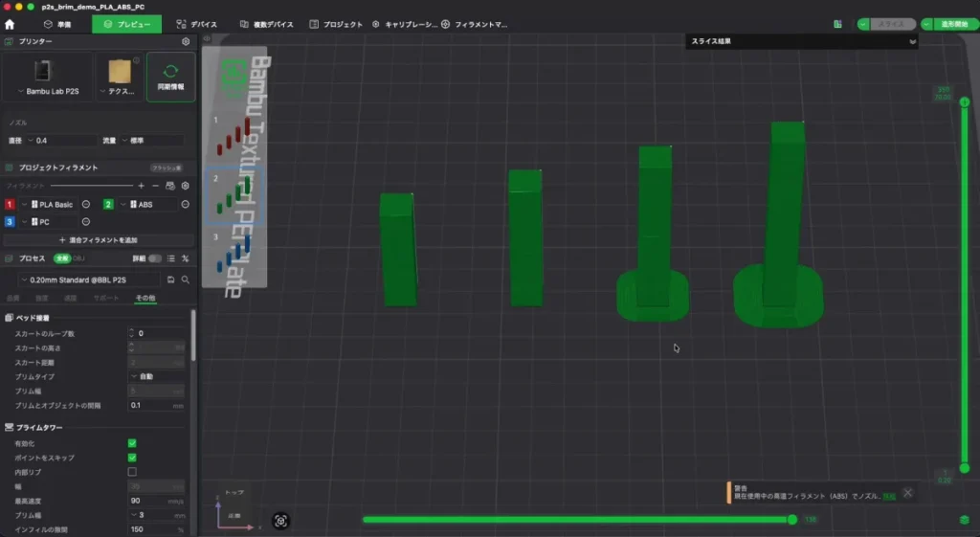
Task: Open the print start options dropdown arrow
Action: (x=926, y=24)
